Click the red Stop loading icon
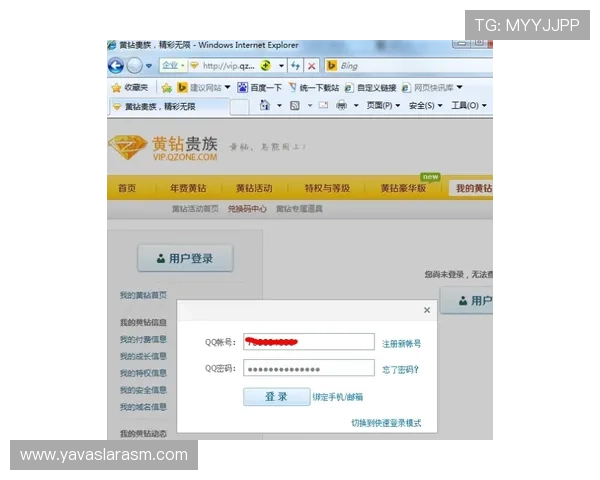Image resolution: width=600 pixels, height=480 pixels. (311, 66)
